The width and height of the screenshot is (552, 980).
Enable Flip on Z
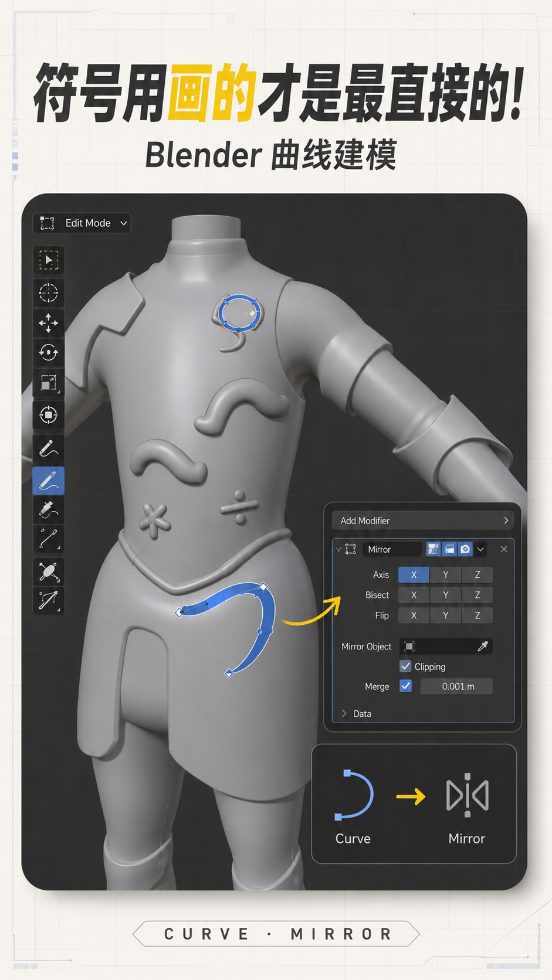(x=477, y=615)
